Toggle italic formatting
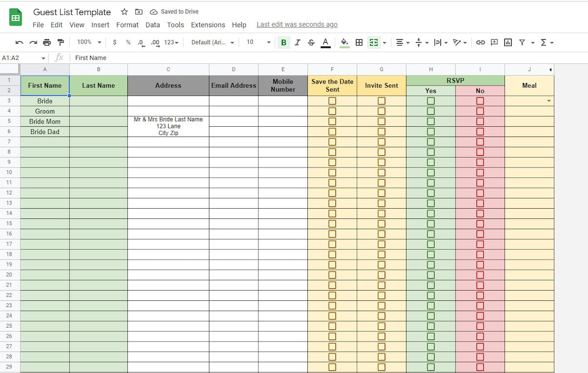 298,42
